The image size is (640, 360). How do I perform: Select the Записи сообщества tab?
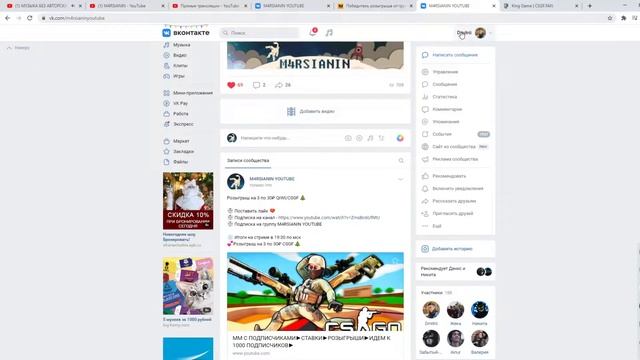(x=248, y=161)
